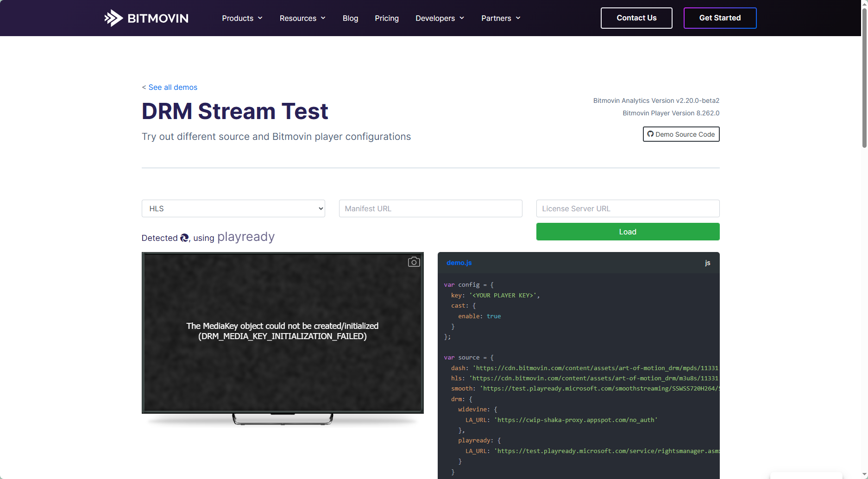Expand the Resources menu

302,18
